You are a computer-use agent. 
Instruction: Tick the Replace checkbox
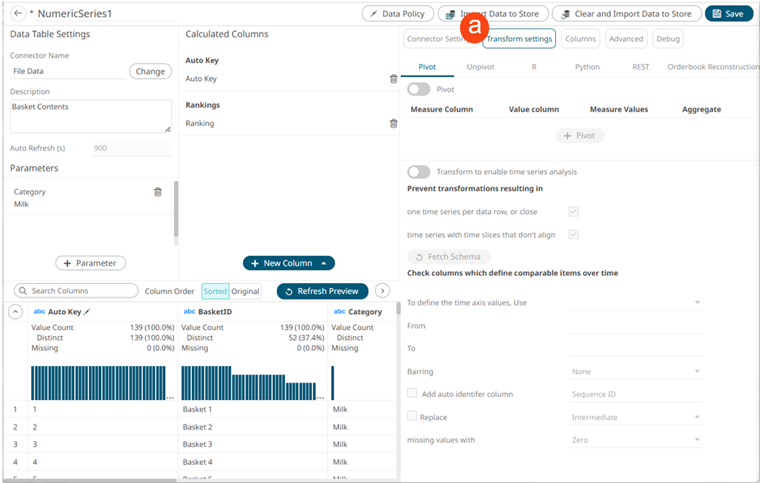point(412,417)
